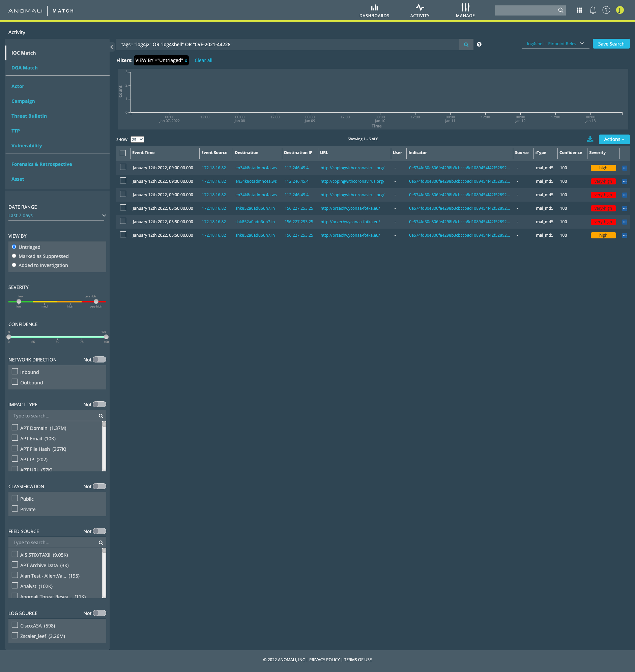Open the Actions dropdown menu
Image resolution: width=635 pixels, height=672 pixels.
(614, 139)
